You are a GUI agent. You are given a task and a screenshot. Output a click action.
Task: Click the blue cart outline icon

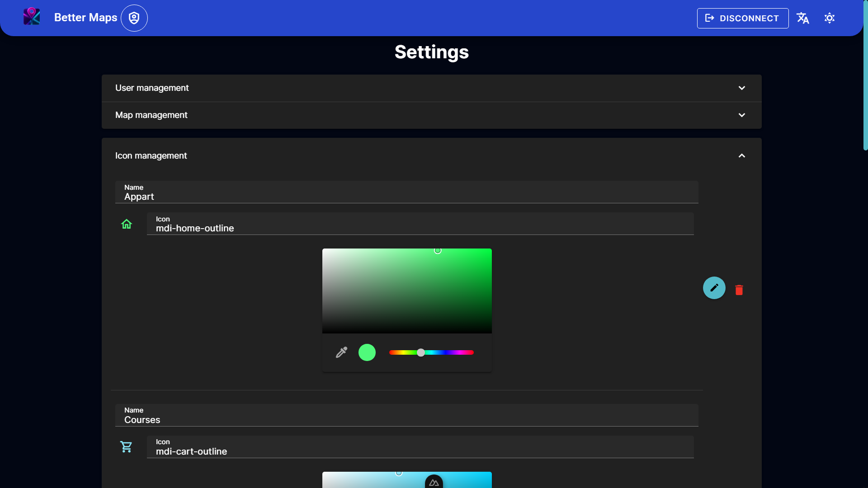[x=126, y=447]
